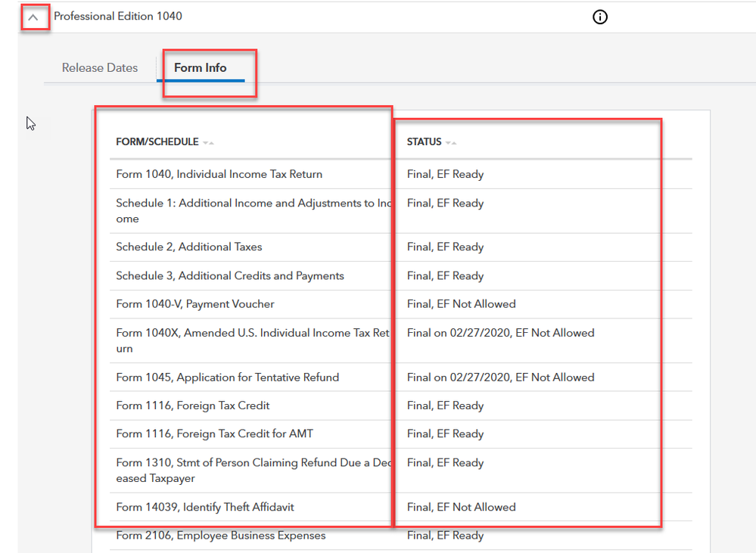
Task: Click Schedule 3, Additional Credits and Payments
Action: coord(229,276)
